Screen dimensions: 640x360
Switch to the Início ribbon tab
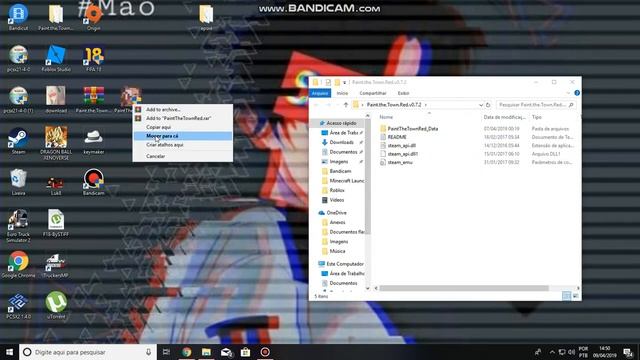[x=342, y=93]
